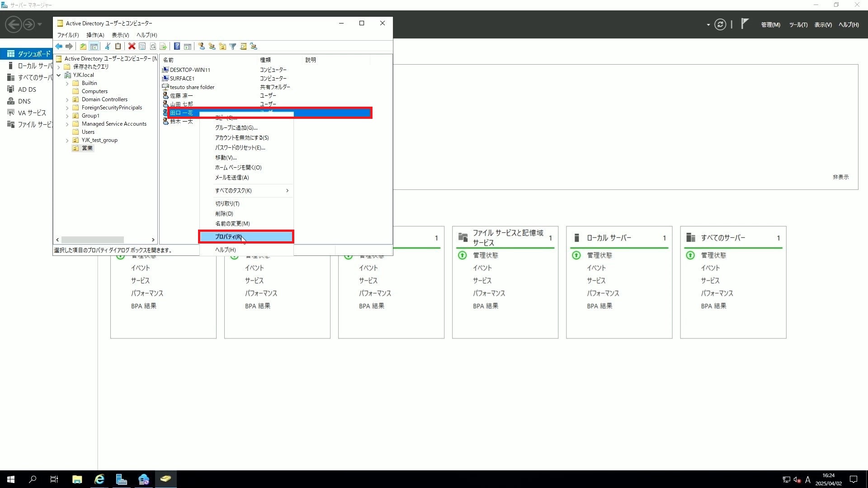Select the DESKTOP-WIN11 computer row

190,70
